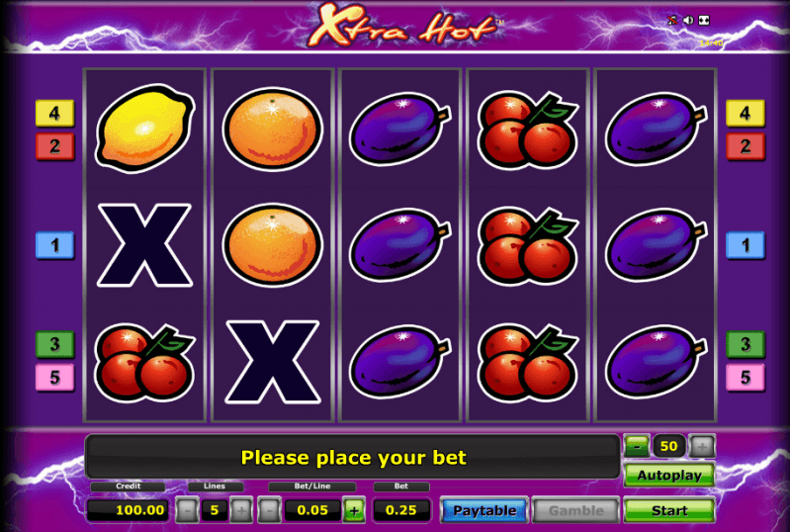Click the top orange symbol on second reel
Image resolution: width=790 pixels, height=532 pixels.
tap(273, 129)
